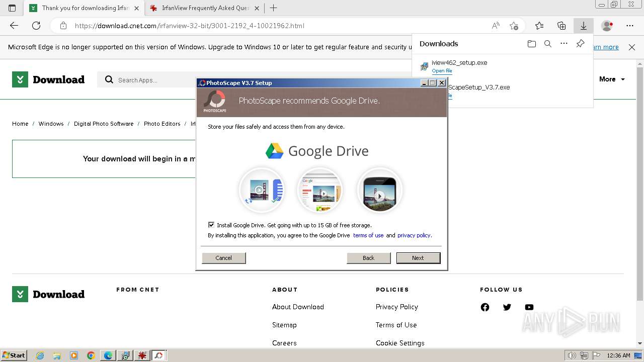Go to Home breadcrumb
The height and width of the screenshot is (362, 644).
click(x=20, y=124)
